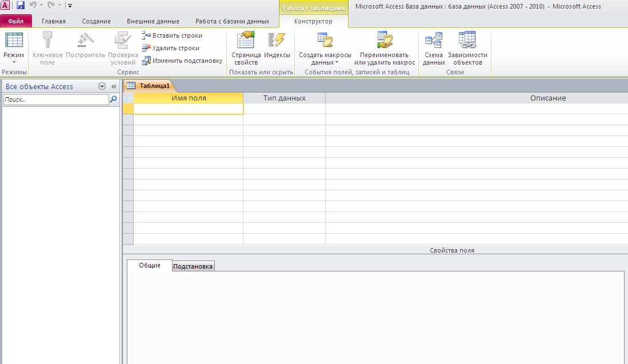This screenshot has height=364, width=628.
Task: Collapse the navigation pane with double chevron
Action: pos(114,86)
